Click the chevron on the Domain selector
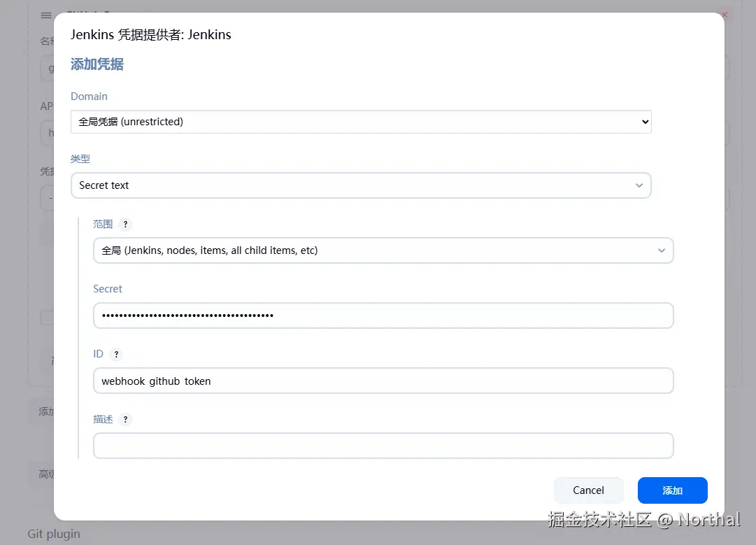This screenshot has width=756, height=545. click(644, 121)
